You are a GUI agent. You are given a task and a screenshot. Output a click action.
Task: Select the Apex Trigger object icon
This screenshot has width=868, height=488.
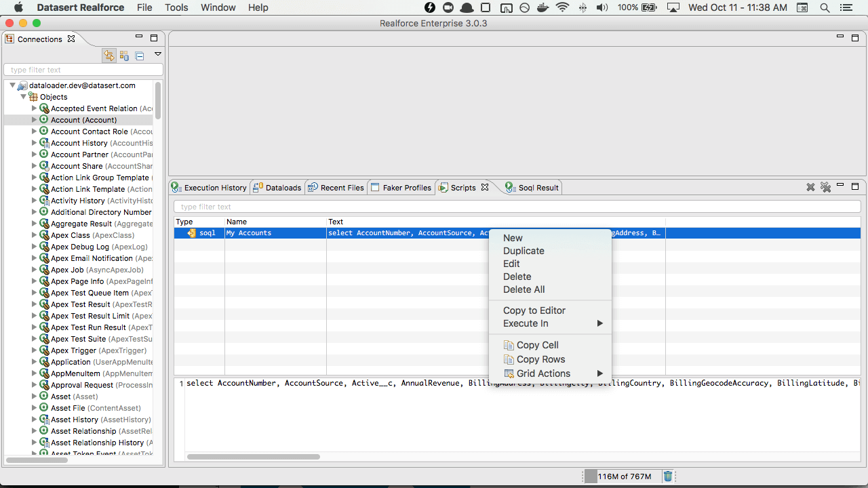44,350
